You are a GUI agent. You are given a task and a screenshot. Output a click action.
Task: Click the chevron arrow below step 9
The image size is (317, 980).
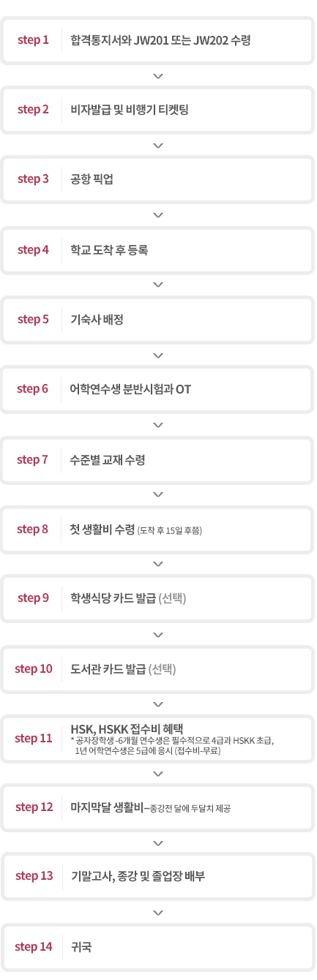158,634
